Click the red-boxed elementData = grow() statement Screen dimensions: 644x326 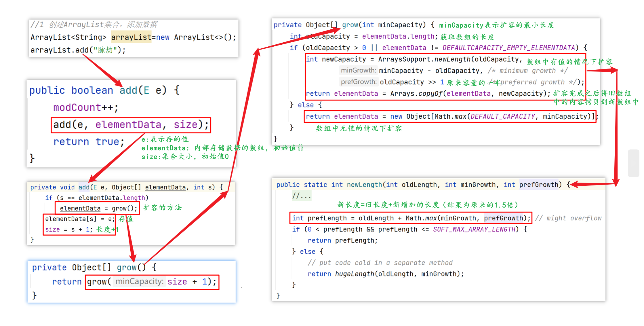97,208
